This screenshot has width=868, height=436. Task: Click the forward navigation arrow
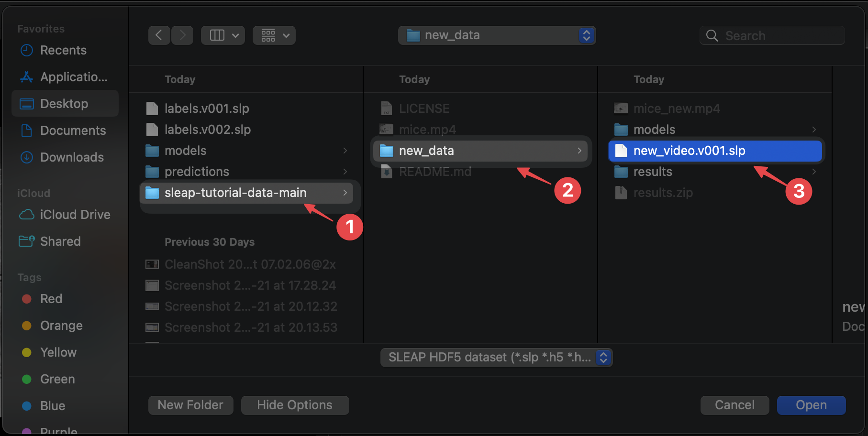(182, 35)
